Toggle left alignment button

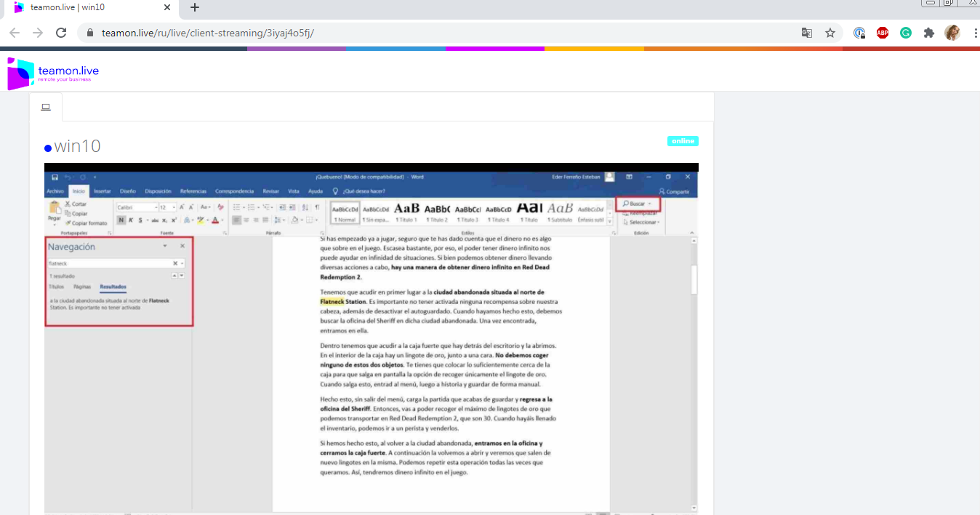click(x=236, y=220)
